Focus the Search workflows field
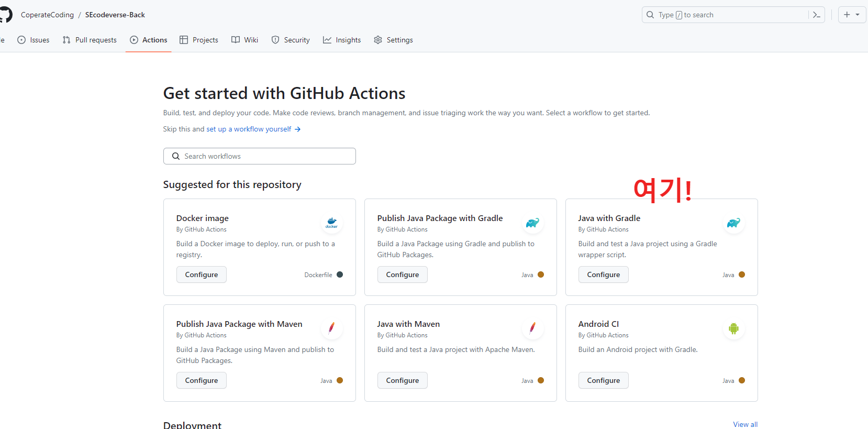 259,156
